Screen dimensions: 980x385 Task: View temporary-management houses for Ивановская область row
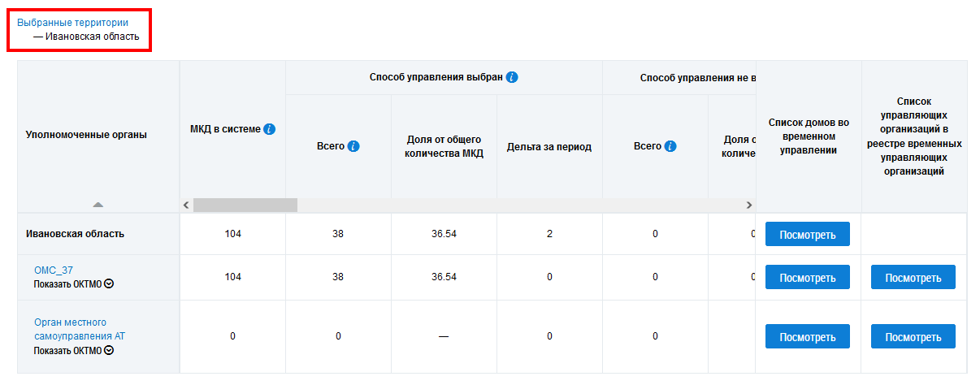tap(807, 234)
